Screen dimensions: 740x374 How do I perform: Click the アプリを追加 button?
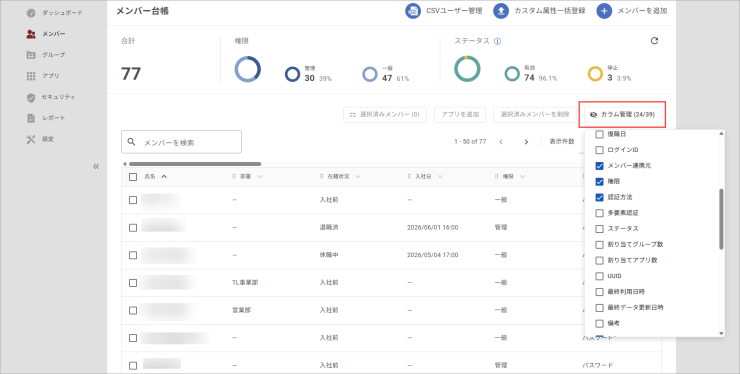point(460,115)
